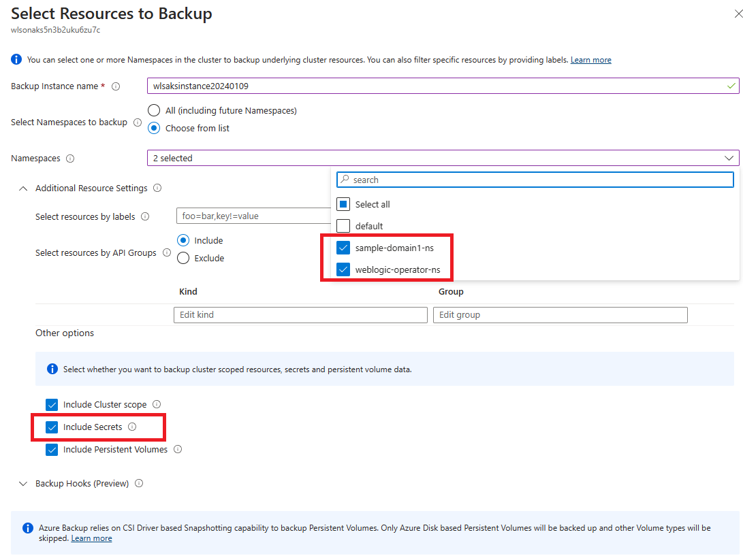The width and height of the screenshot is (743, 560).
Task: Click the Namespaces dropdown chevron
Action: coord(729,158)
